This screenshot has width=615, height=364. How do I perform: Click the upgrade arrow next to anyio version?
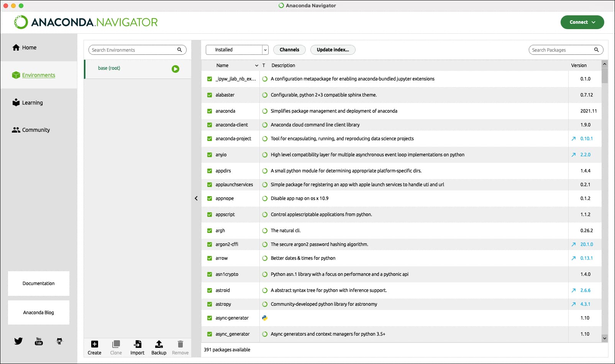574,155
